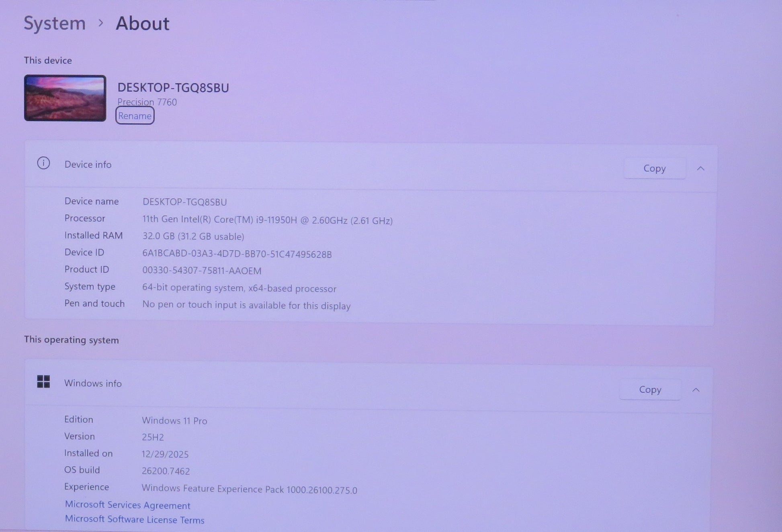
Task: Click the OS build number value
Action: [166, 471]
